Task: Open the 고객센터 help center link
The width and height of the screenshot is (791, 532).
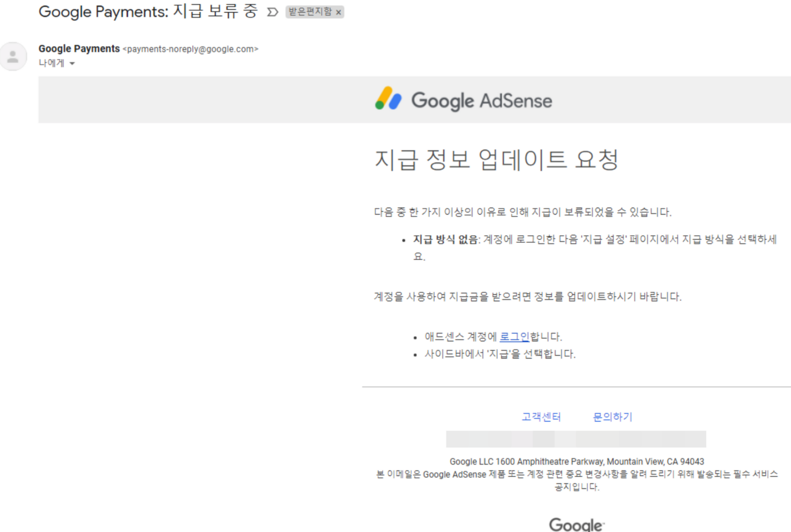Action: pyautogui.click(x=541, y=417)
